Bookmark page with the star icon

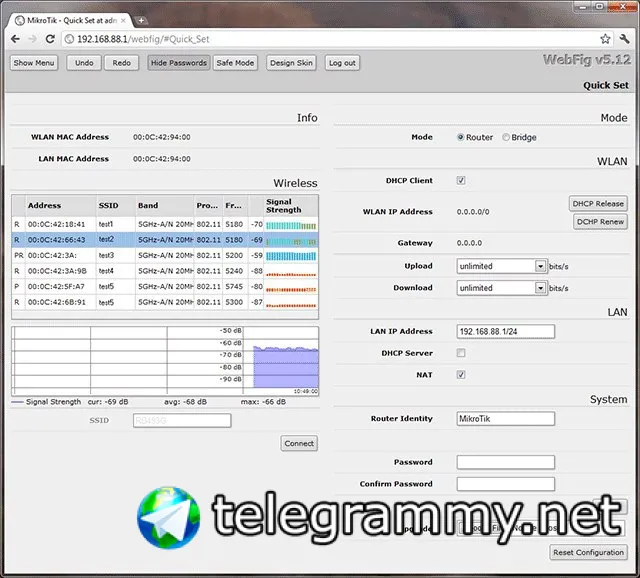[605, 39]
